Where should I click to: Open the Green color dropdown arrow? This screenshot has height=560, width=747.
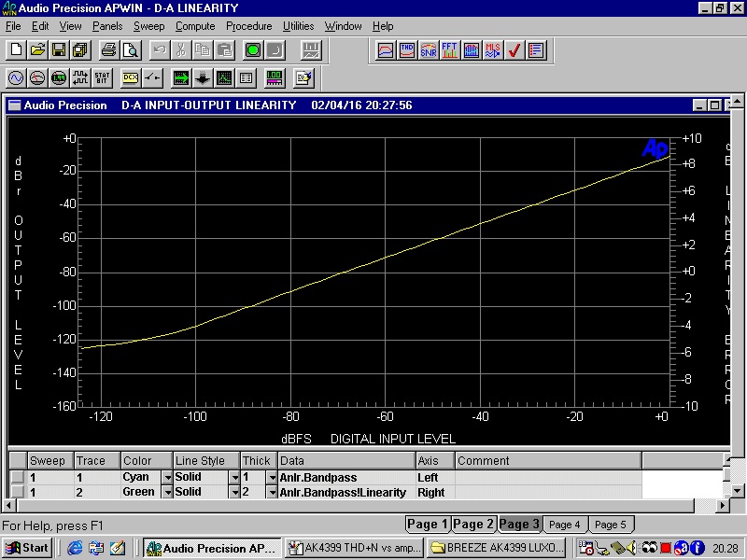click(167, 492)
